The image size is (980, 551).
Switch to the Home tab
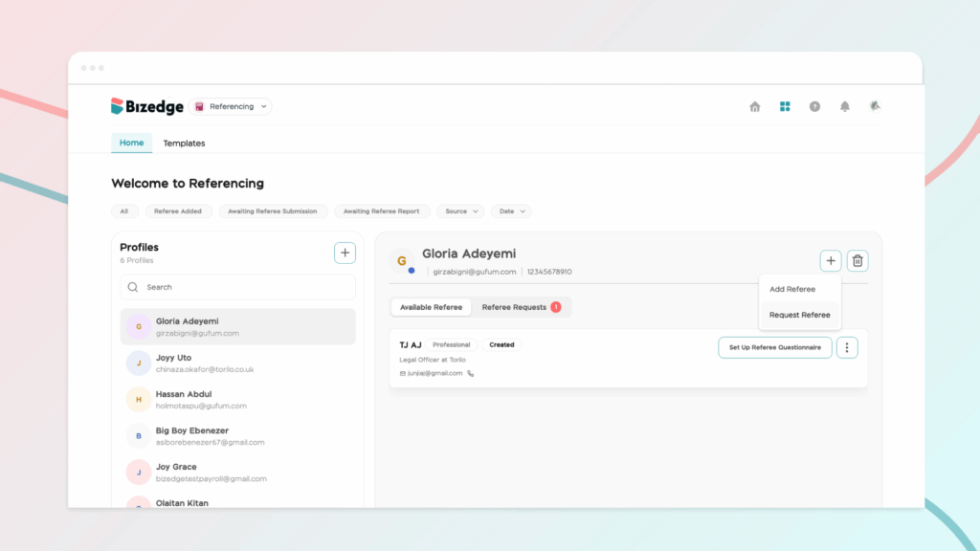pyautogui.click(x=131, y=143)
